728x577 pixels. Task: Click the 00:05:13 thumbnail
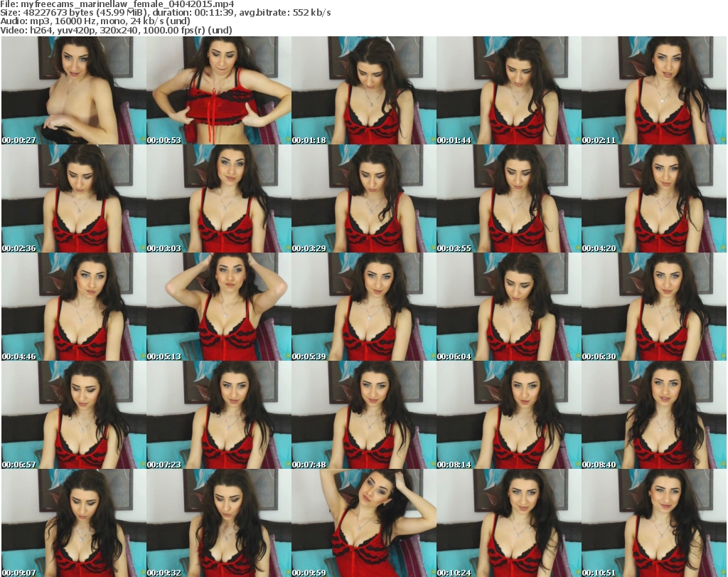pos(218,307)
